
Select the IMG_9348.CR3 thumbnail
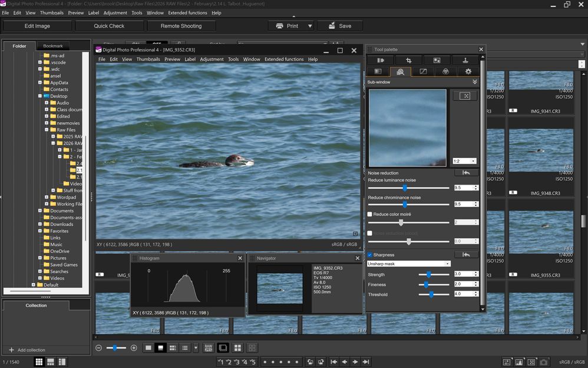click(541, 157)
